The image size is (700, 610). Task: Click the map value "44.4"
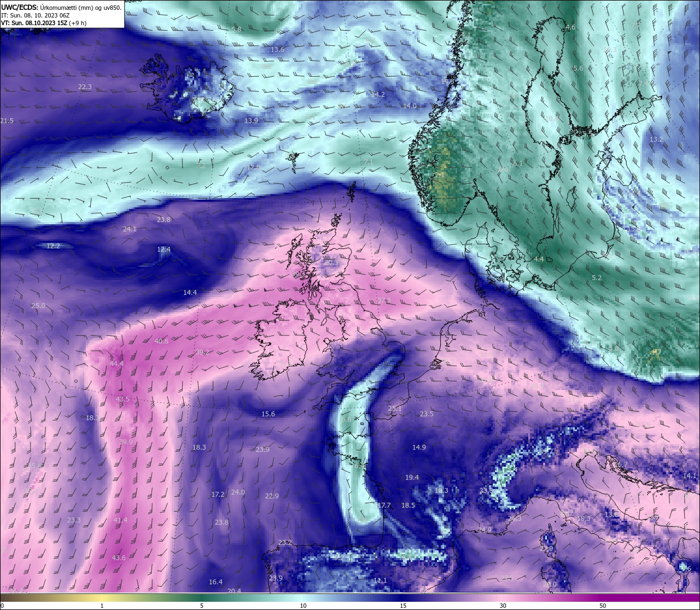(x=116, y=364)
